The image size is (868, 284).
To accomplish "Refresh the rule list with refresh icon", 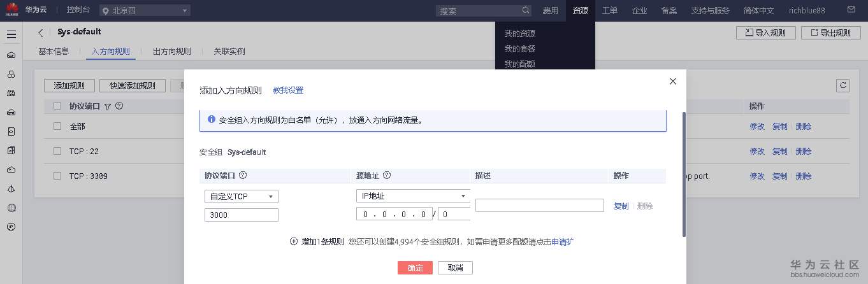I will tap(843, 85).
